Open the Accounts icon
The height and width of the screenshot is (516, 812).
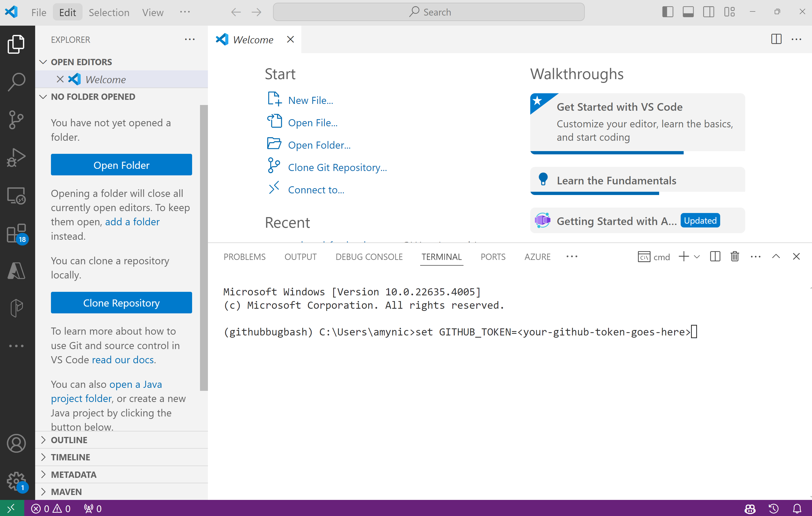(16, 443)
